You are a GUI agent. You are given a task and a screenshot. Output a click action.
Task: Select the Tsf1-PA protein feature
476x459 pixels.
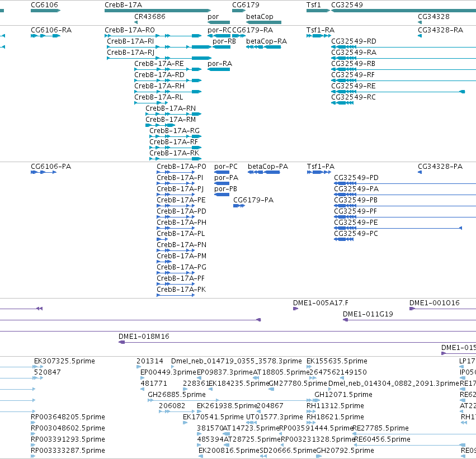pyautogui.click(x=319, y=172)
